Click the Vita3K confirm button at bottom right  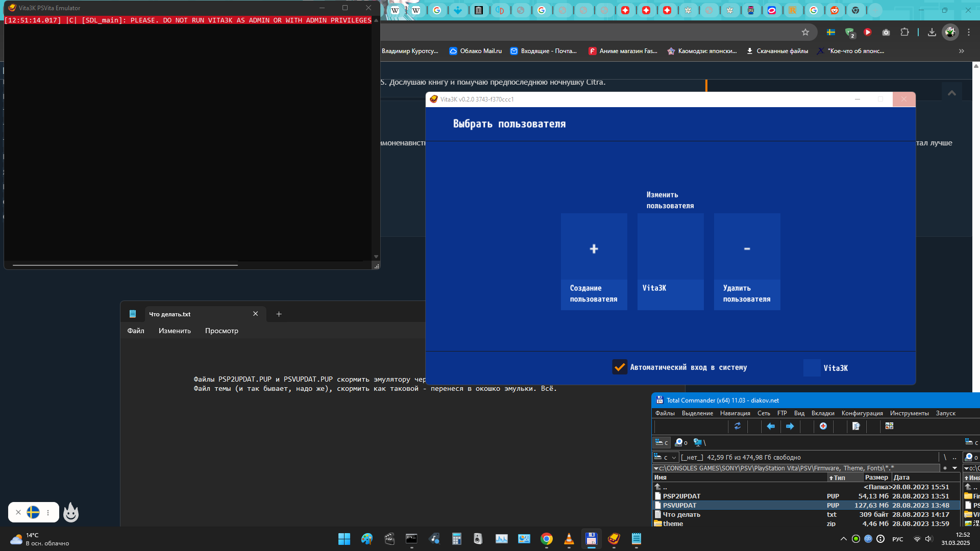point(812,368)
